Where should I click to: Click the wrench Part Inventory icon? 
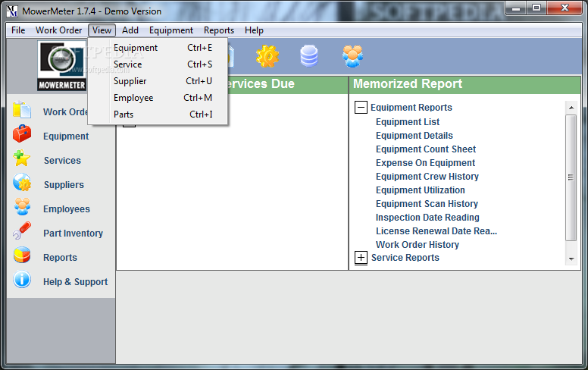22,230
